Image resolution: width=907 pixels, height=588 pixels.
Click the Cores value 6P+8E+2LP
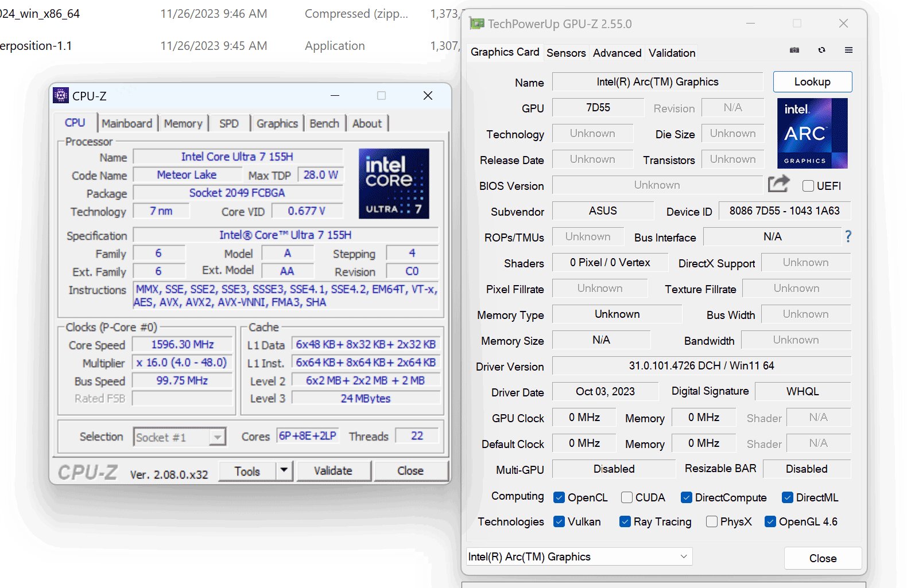pos(308,436)
